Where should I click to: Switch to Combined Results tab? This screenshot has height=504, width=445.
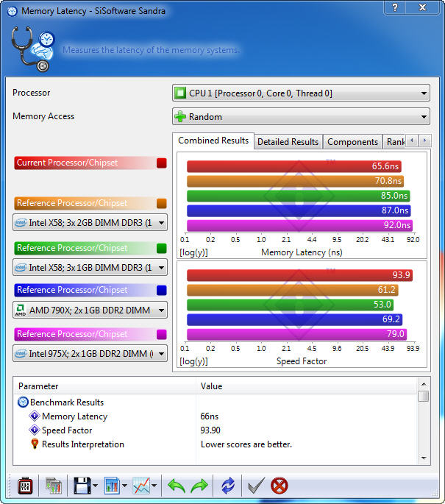(213, 141)
